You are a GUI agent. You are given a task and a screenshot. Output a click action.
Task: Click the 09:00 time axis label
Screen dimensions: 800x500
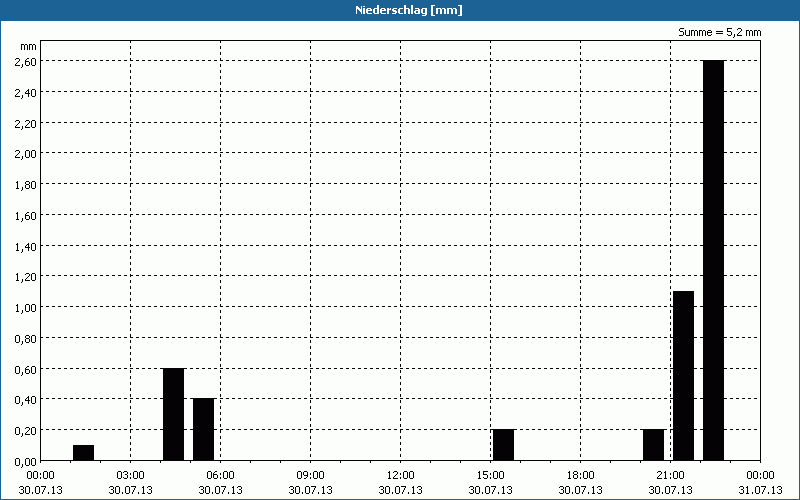tap(310, 476)
